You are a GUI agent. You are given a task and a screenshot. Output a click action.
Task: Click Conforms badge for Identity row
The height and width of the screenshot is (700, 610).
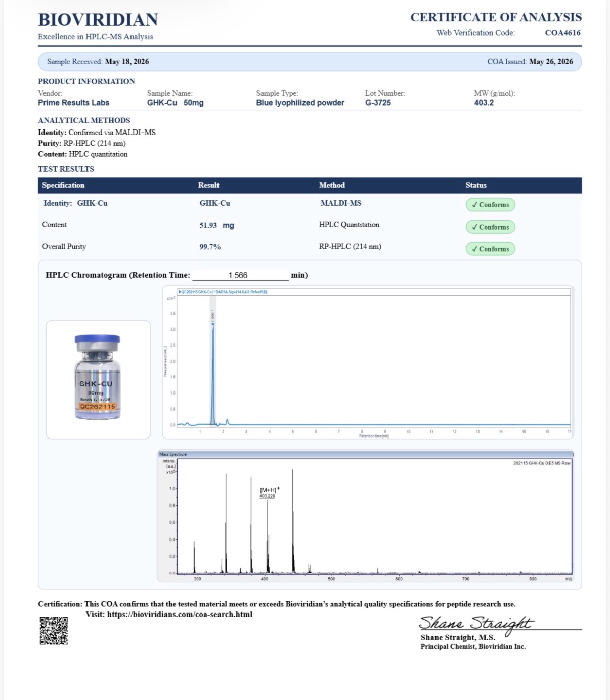490,205
